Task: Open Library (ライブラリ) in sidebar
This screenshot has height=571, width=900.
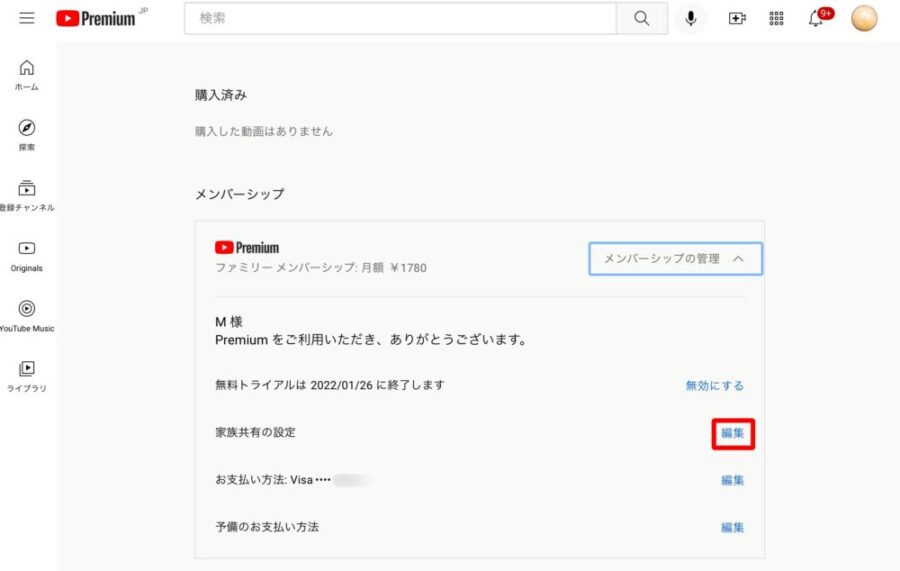Action: pyautogui.click(x=26, y=376)
